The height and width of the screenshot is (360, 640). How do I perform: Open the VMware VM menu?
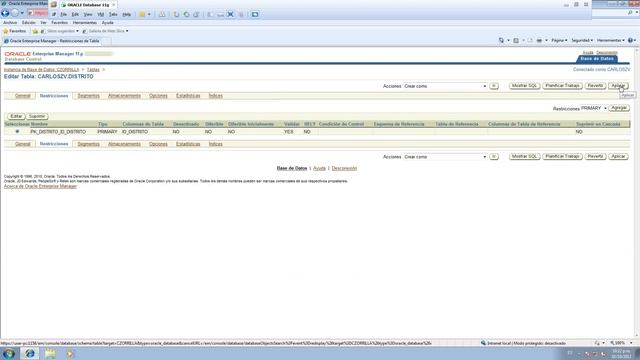coord(100,14)
